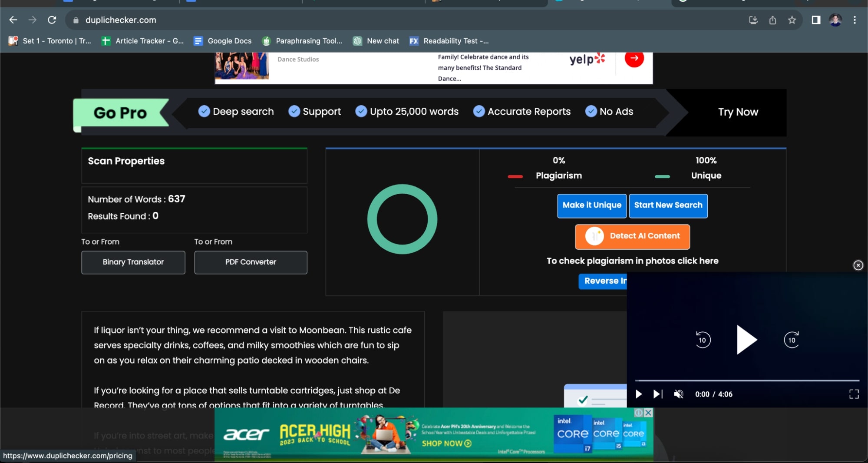Click Deep search check icon

(x=204, y=112)
